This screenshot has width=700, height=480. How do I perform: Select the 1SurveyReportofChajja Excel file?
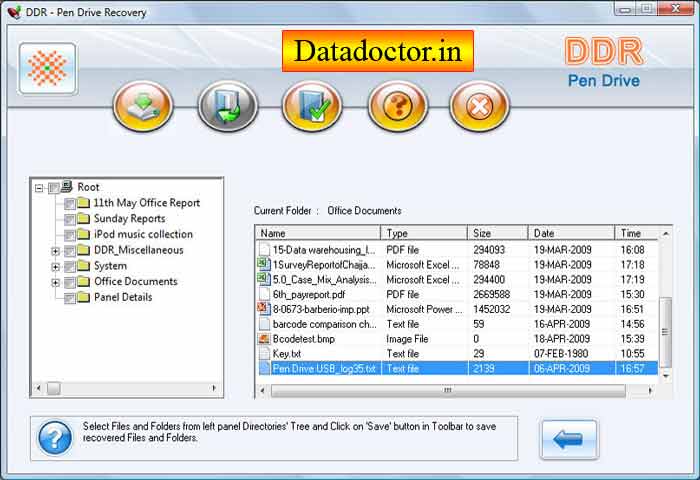[x=457, y=265]
